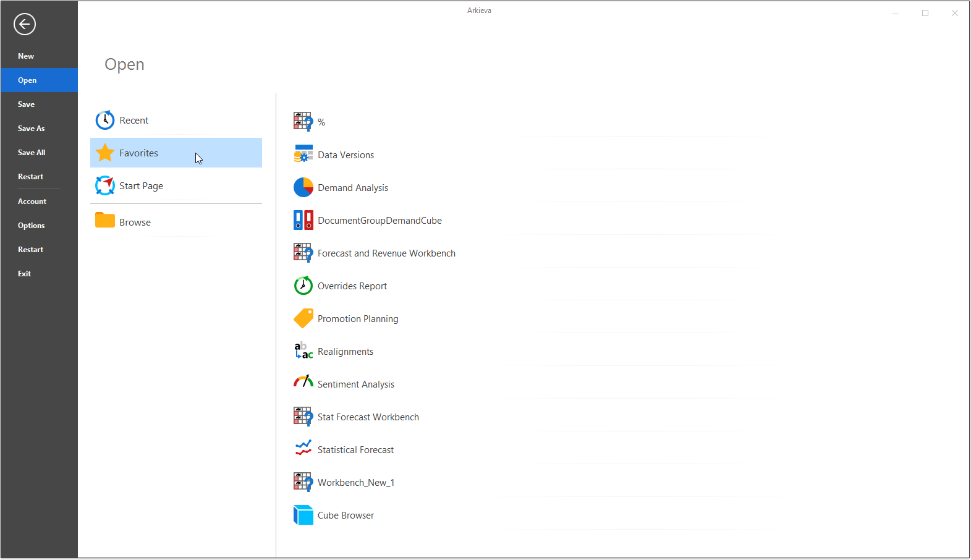The height and width of the screenshot is (560, 971).
Task: Open Demand Analysis label
Action: tap(353, 188)
